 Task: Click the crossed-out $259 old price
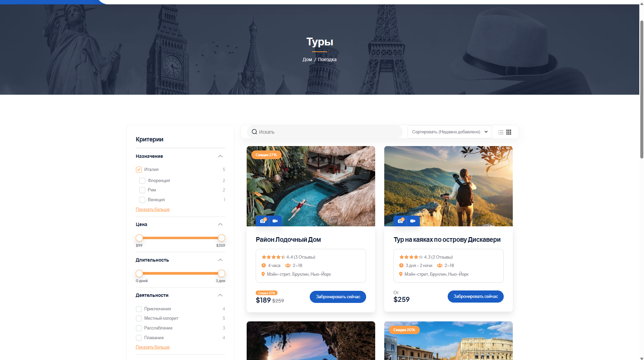pos(278,301)
